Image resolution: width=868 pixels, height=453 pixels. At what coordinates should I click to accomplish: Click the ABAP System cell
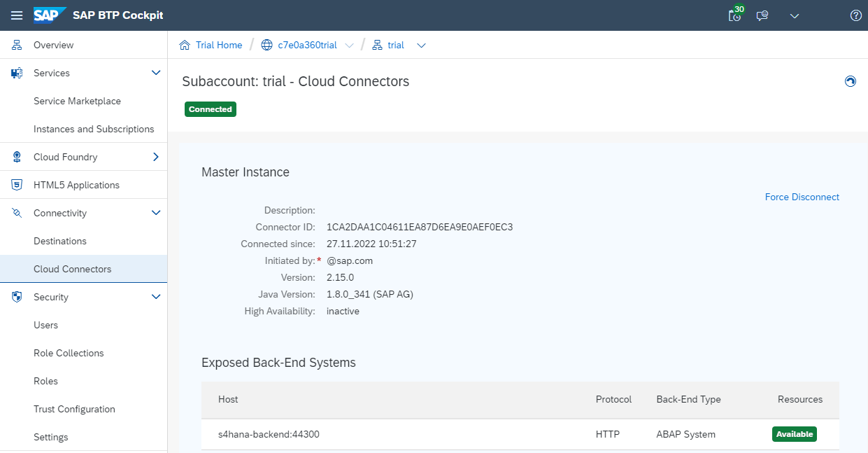click(685, 434)
